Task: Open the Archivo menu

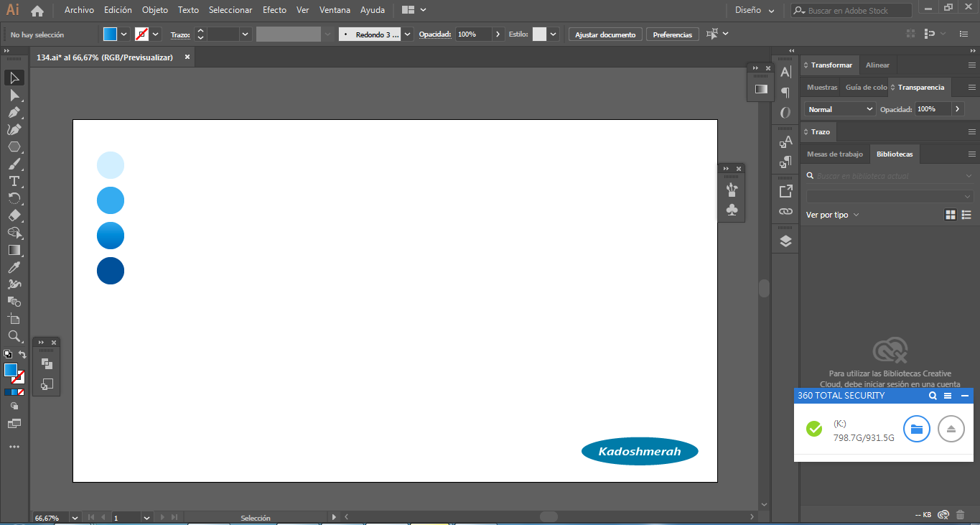Action: tap(79, 10)
